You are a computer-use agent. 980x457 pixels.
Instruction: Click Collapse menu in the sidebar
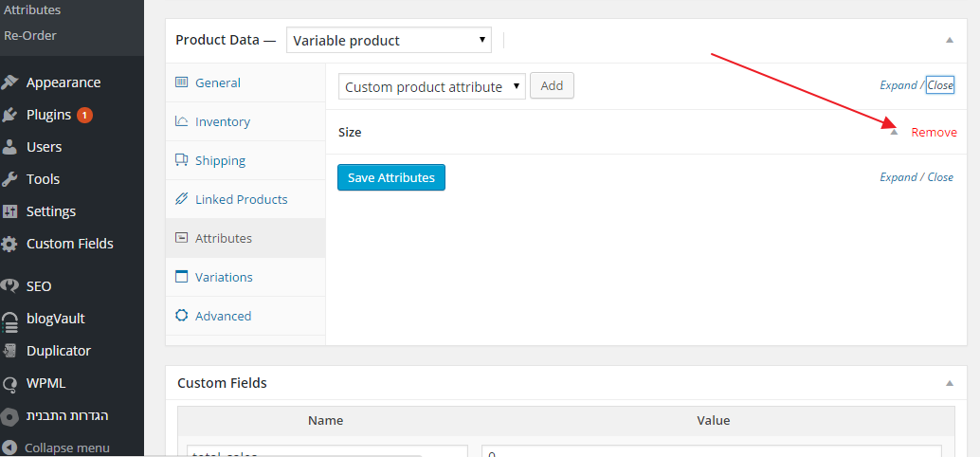[66, 448]
